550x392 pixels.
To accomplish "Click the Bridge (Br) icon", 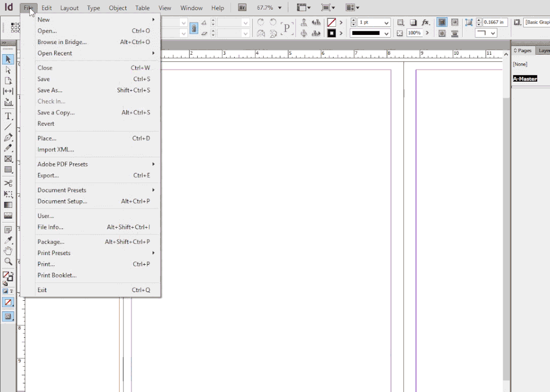I will coord(242,8).
